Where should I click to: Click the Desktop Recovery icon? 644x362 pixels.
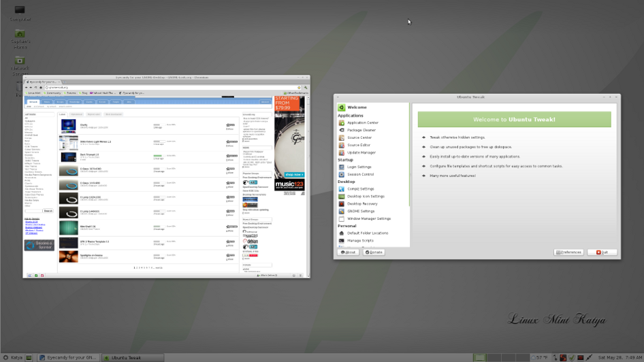[x=341, y=203]
